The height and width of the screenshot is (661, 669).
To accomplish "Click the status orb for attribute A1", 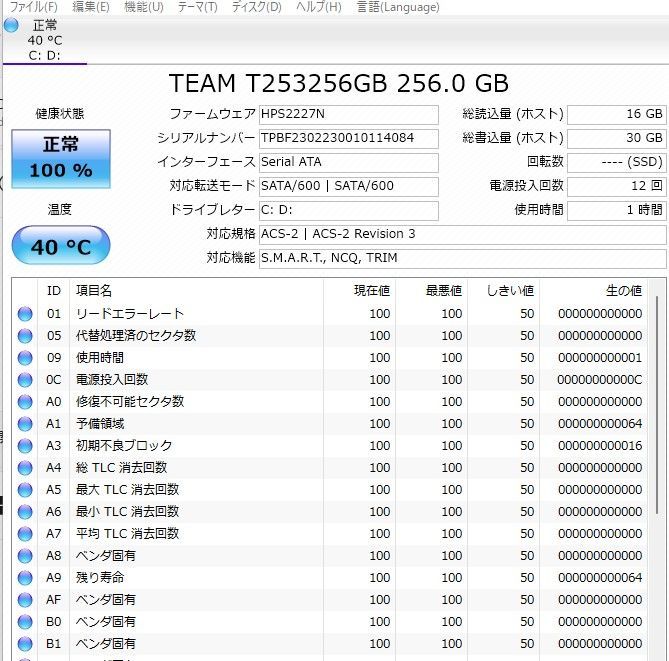I will pos(25,424).
